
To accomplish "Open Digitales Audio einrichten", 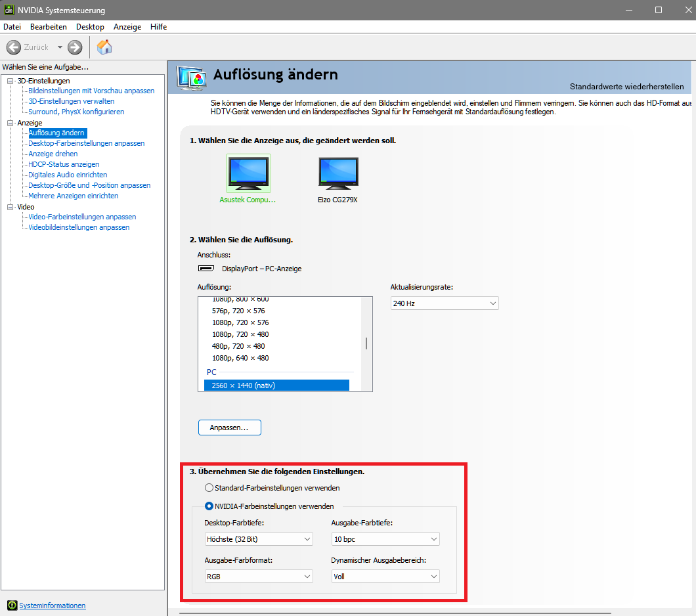I will tap(68, 175).
